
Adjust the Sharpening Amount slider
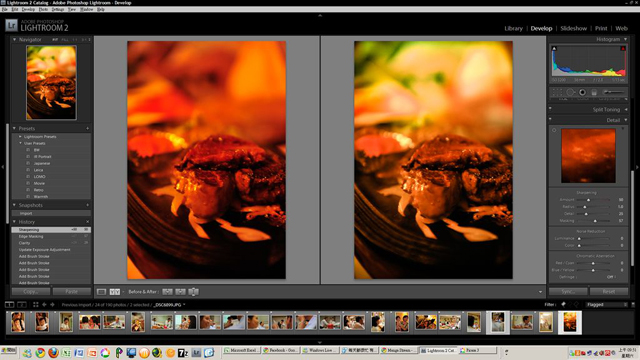pos(588,200)
